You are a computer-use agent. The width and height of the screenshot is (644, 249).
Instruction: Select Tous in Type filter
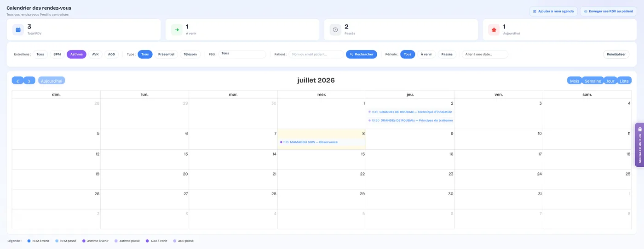[x=145, y=54]
